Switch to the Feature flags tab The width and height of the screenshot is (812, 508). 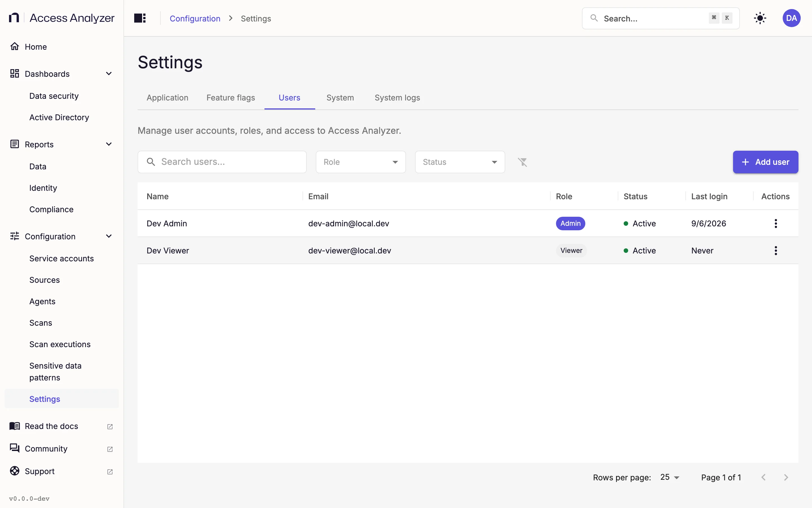(x=231, y=98)
